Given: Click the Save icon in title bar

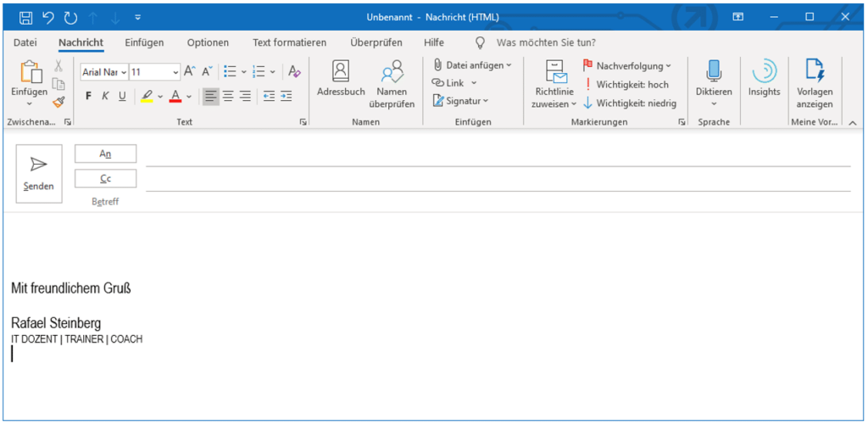Looking at the screenshot, I should 26,18.
